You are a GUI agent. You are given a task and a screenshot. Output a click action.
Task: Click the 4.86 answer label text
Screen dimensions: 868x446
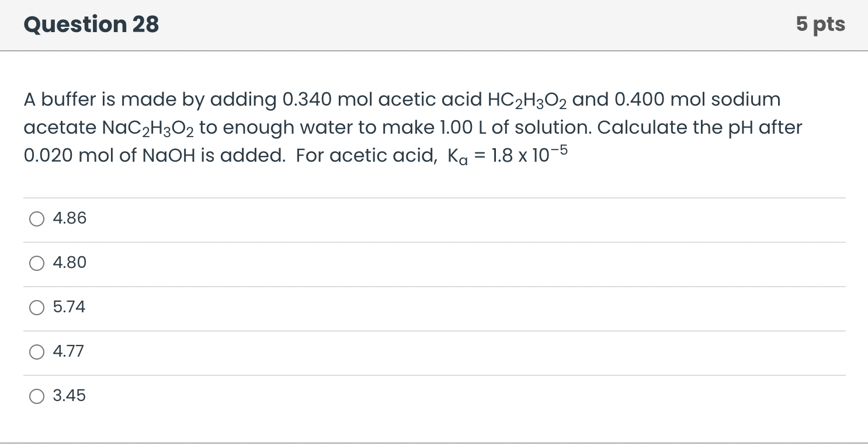pyautogui.click(x=70, y=218)
